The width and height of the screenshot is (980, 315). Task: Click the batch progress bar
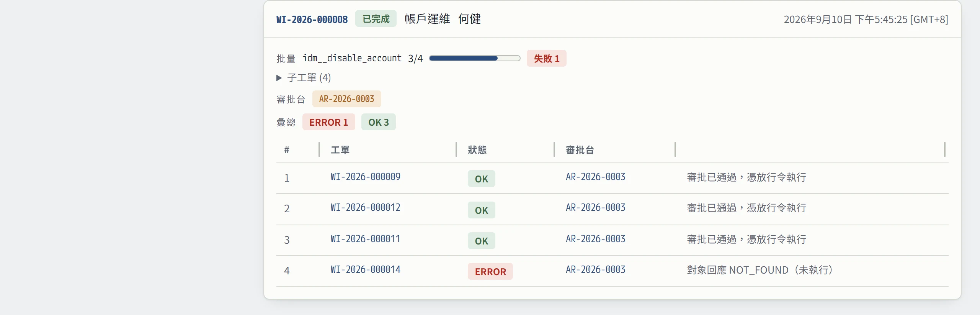[x=475, y=58]
